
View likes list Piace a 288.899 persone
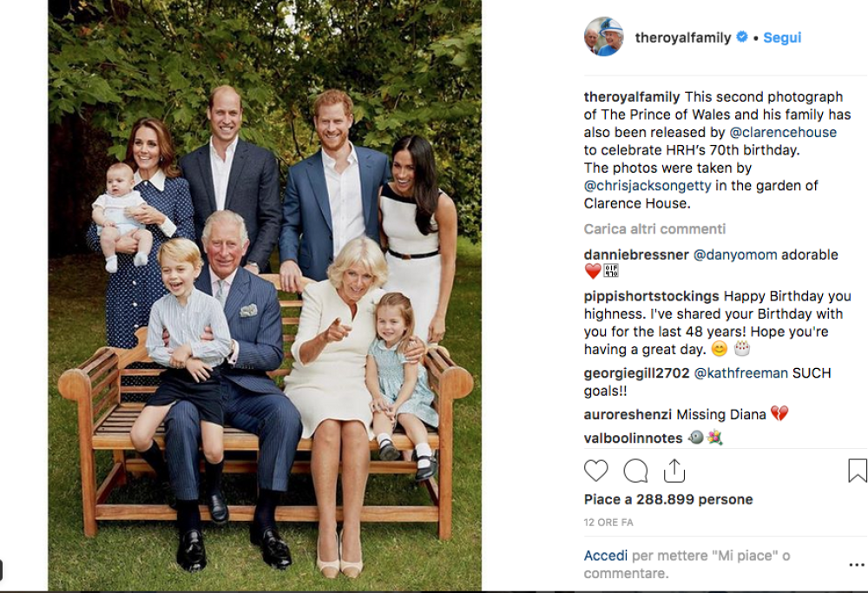(668, 499)
